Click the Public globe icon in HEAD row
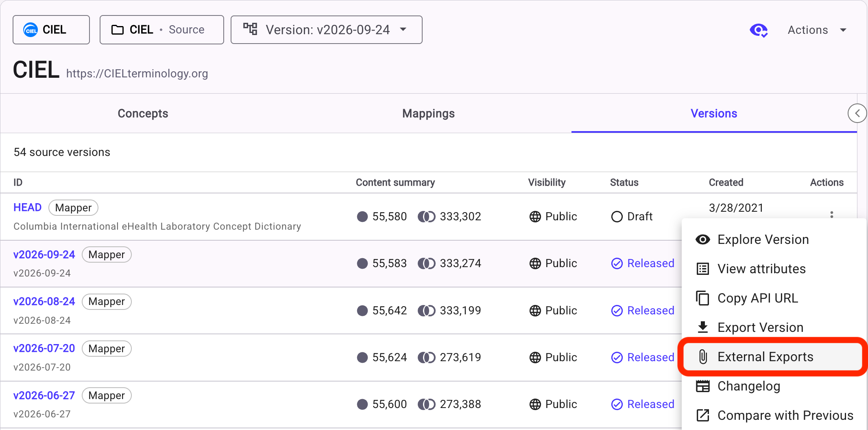This screenshot has width=868, height=430. (535, 217)
